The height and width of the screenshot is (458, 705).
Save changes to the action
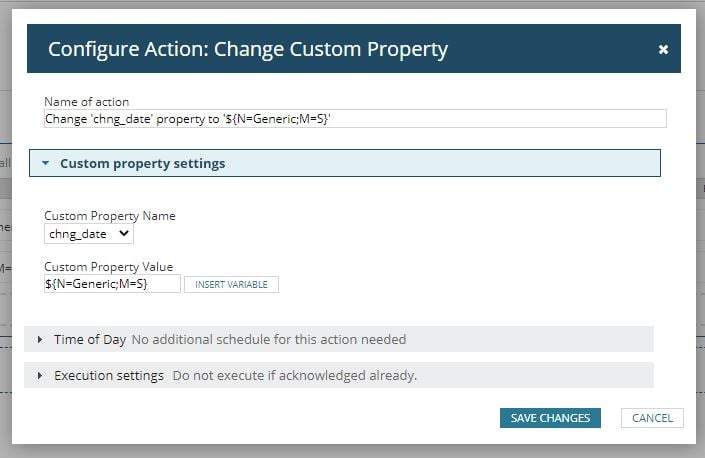(x=550, y=418)
